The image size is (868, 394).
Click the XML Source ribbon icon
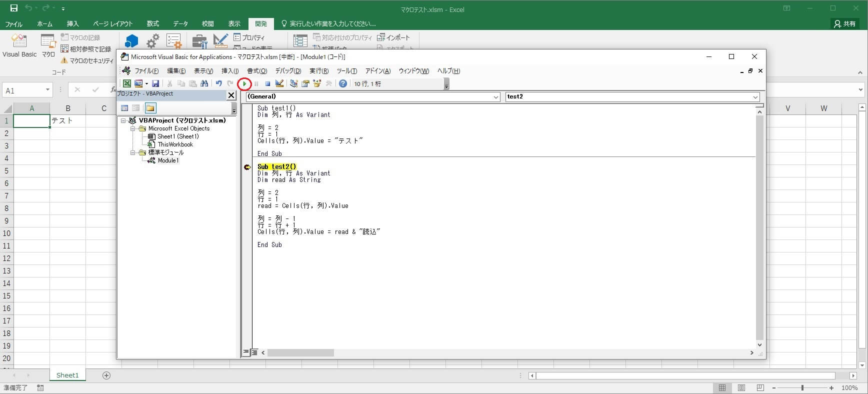[x=300, y=41]
